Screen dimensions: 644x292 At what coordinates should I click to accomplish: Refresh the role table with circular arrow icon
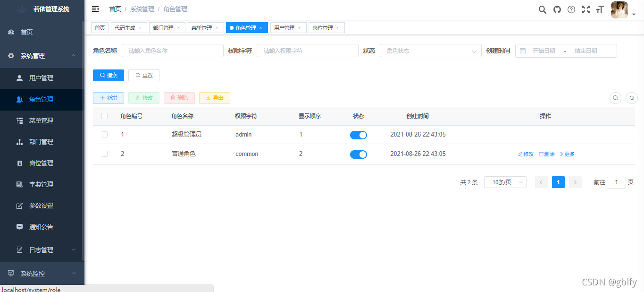pos(631,98)
